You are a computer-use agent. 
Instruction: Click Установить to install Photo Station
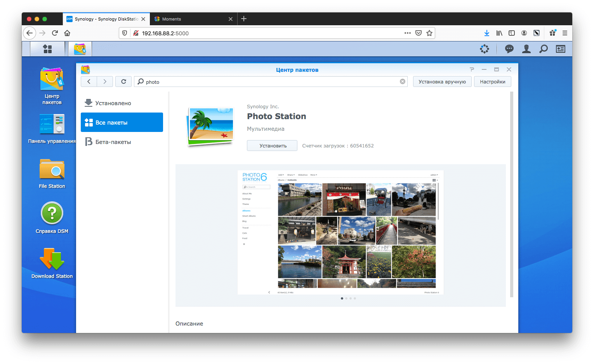273,146
